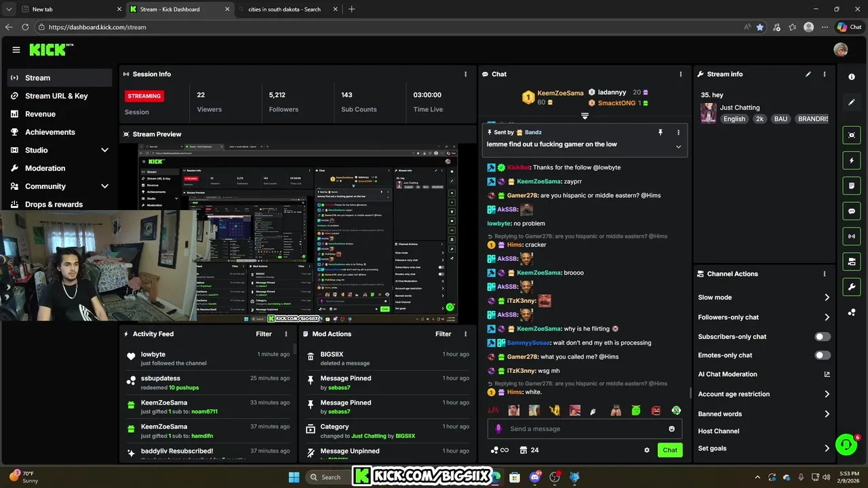The image size is (868, 488).
Task: Open Mod Actions Filter
Action: (x=443, y=333)
